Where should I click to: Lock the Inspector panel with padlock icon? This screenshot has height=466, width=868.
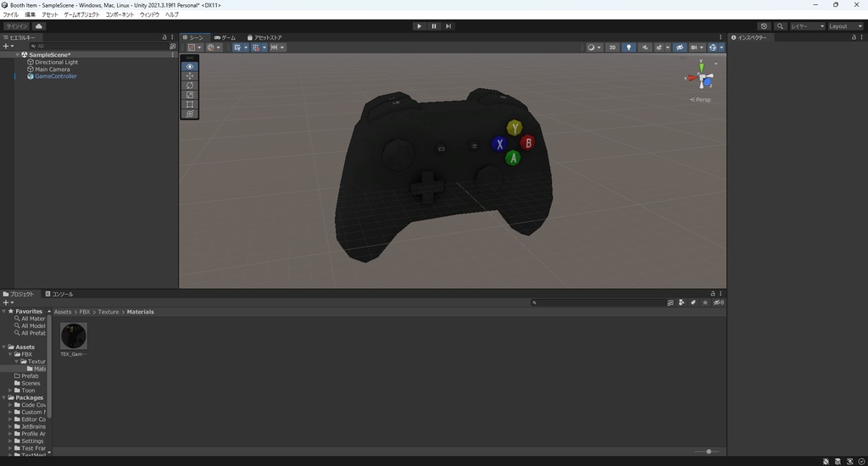point(854,37)
